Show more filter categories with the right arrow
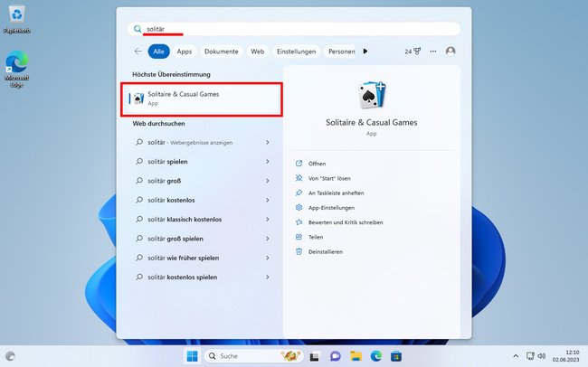 tap(365, 52)
